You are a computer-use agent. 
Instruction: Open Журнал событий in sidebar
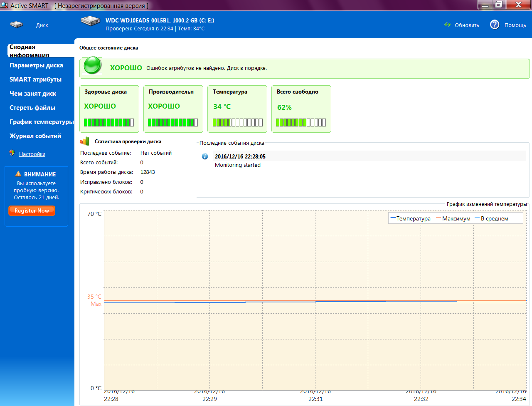point(35,136)
